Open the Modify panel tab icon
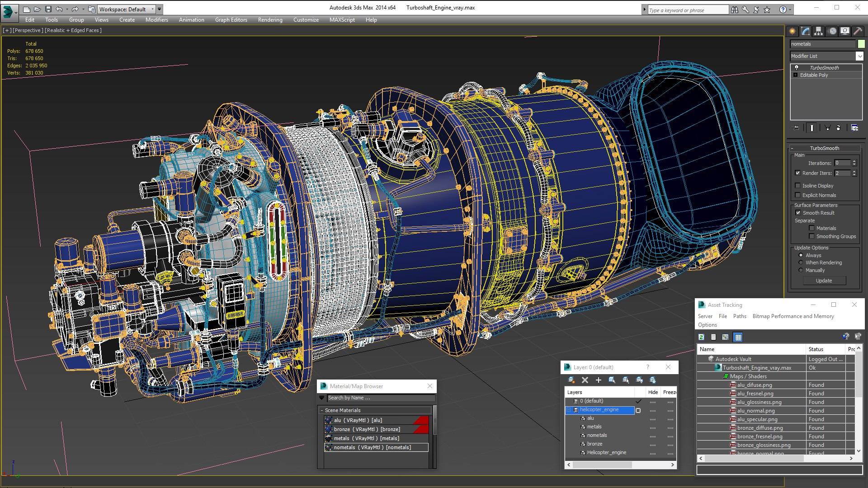The image size is (868, 488). pyautogui.click(x=806, y=31)
